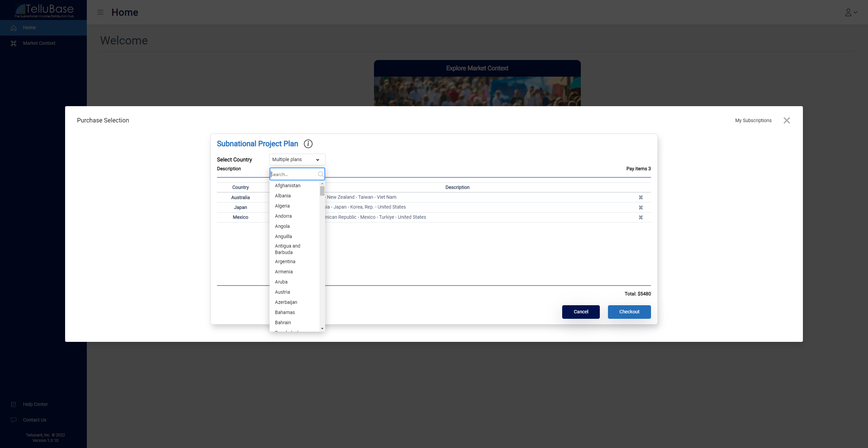868x448 pixels.
Task: Go to the Home sidebar item
Action: click(29, 27)
